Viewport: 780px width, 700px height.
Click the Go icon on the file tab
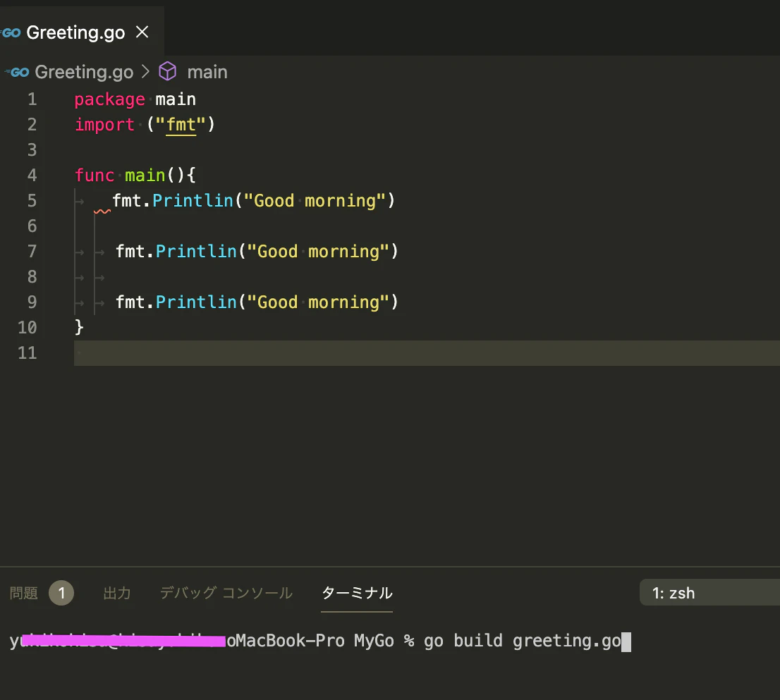click(11, 33)
